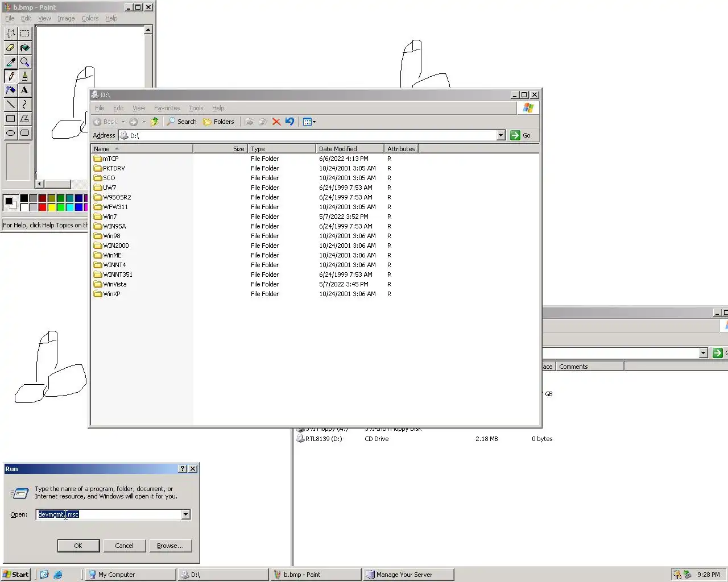Activate the Magnifier tool in Paint
The height and width of the screenshot is (582, 728).
(25, 62)
